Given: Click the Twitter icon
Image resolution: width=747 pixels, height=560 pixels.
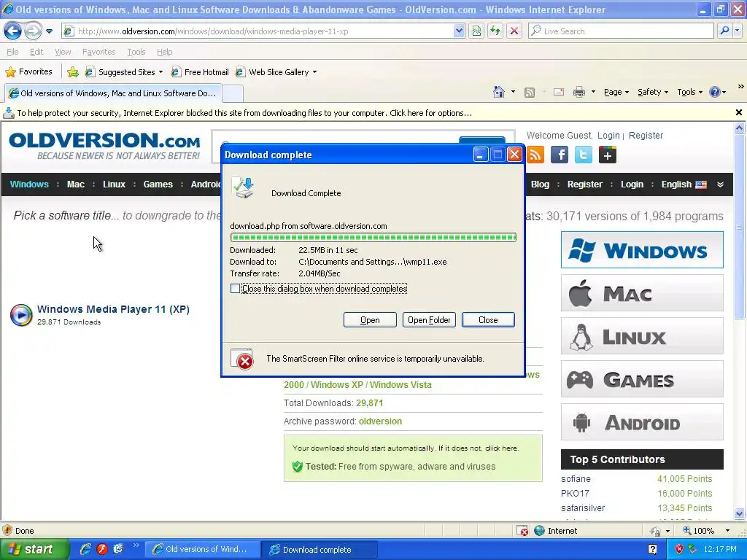Looking at the screenshot, I should click(584, 155).
